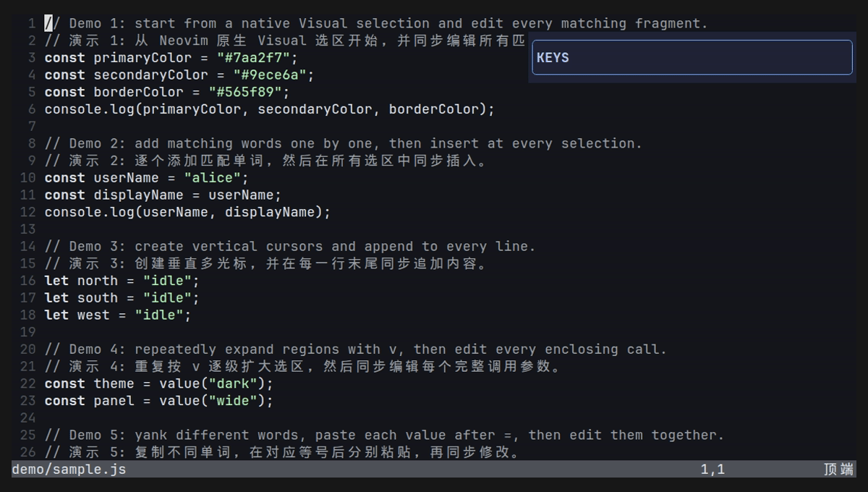Viewport: 868px width, 492px height.
Task: Click the Demo 3 comment on line 14
Action: coord(290,246)
